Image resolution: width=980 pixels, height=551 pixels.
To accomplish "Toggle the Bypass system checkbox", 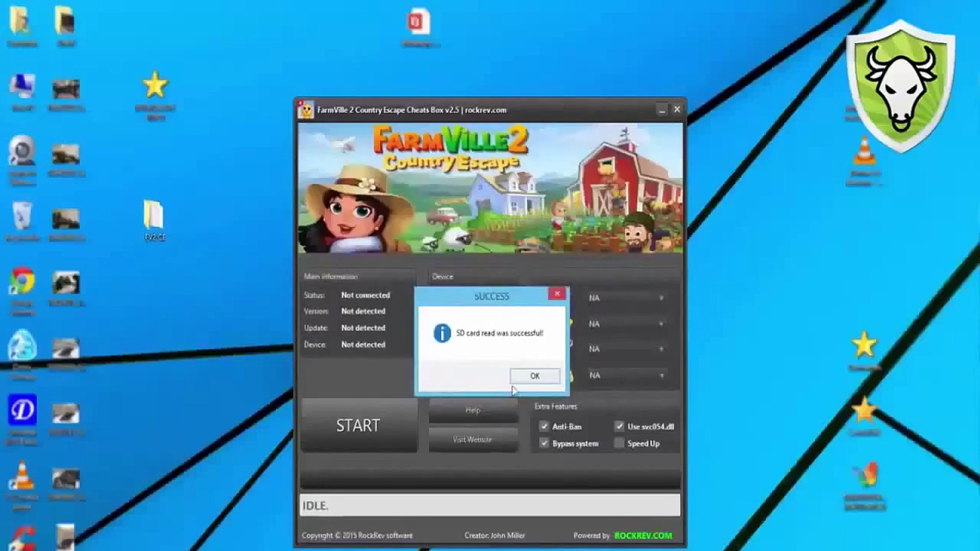I will (x=544, y=443).
